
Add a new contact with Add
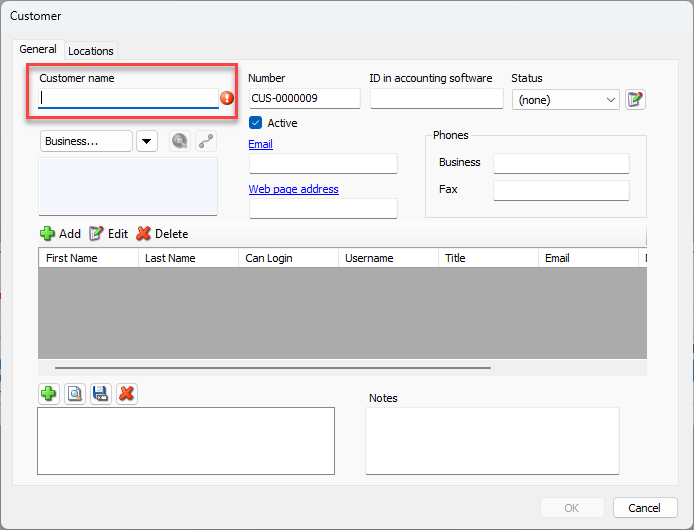pos(60,233)
